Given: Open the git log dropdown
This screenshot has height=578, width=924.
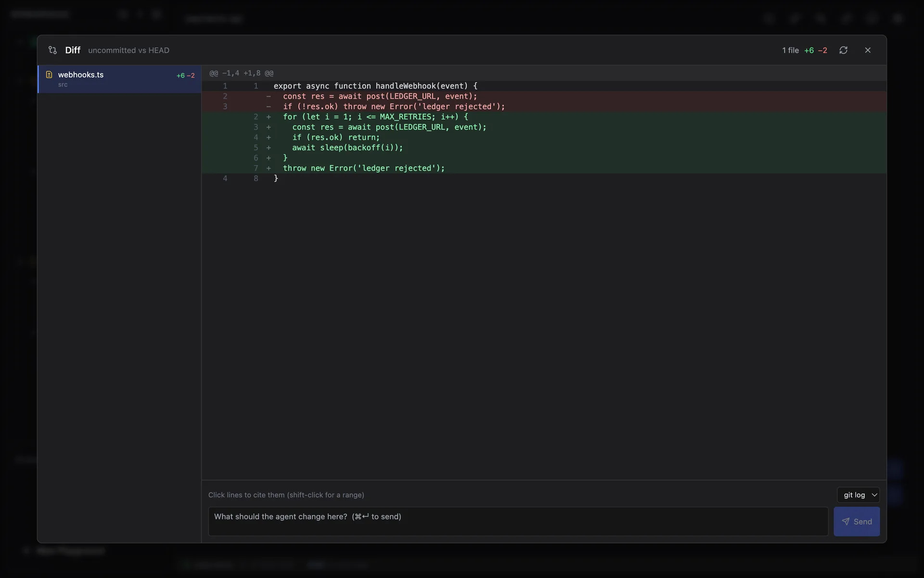Looking at the screenshot, I should (x=859, y=495).
